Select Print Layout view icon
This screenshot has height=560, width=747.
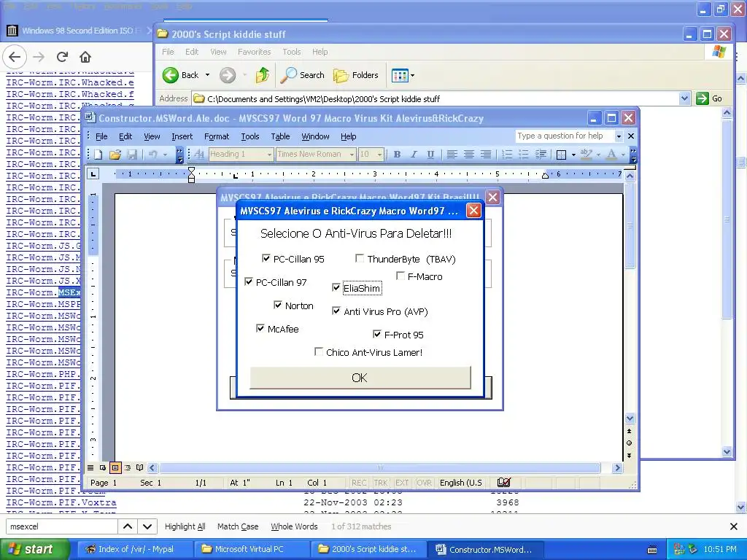[115, 468]
